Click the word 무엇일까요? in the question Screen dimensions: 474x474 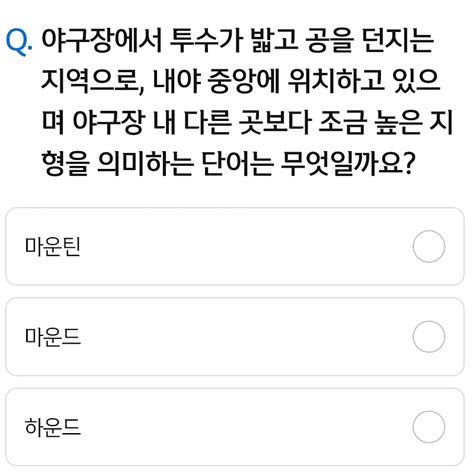(348, 163)
